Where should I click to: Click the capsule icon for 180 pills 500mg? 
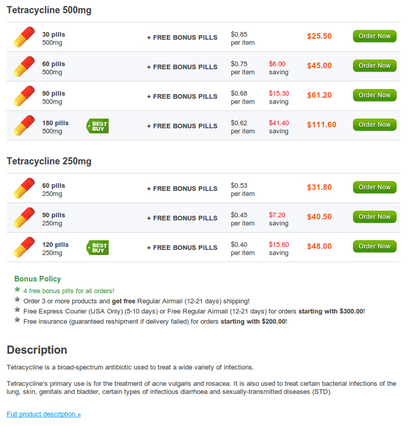(24, 126)
